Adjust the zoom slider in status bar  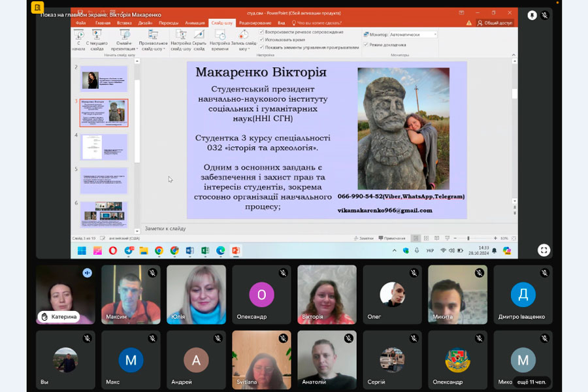[468, 238]
